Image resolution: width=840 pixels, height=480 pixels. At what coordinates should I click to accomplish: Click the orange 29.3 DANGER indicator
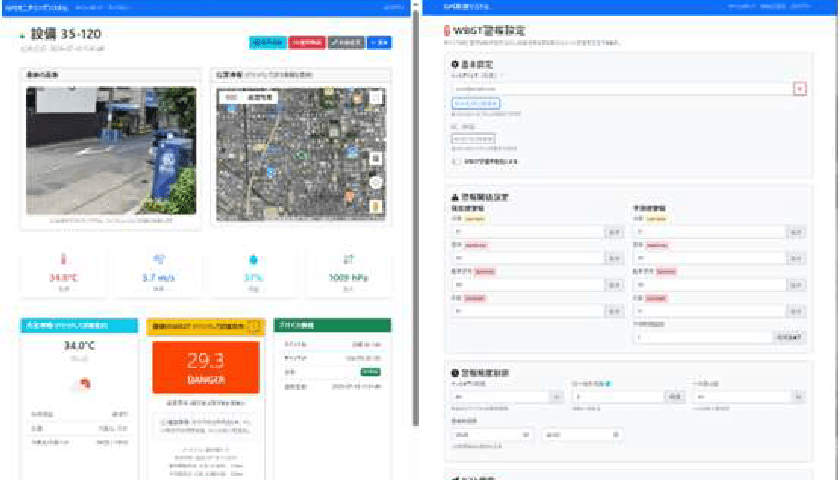(206, 368)
